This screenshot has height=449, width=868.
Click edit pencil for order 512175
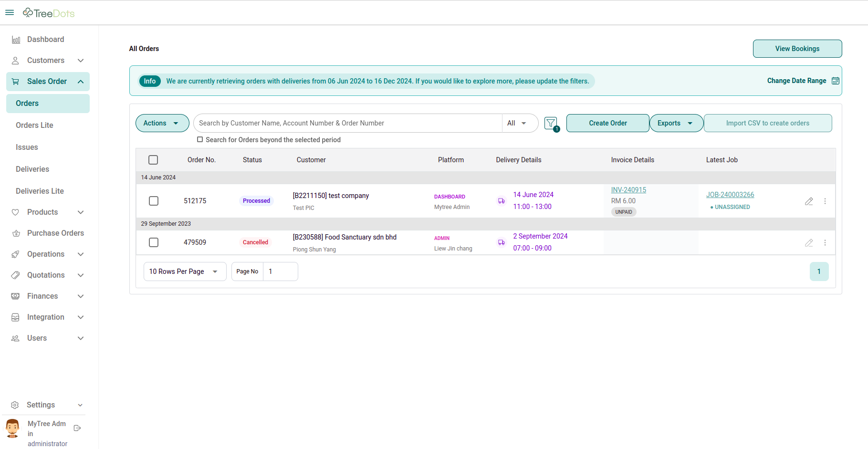point(809,201)
